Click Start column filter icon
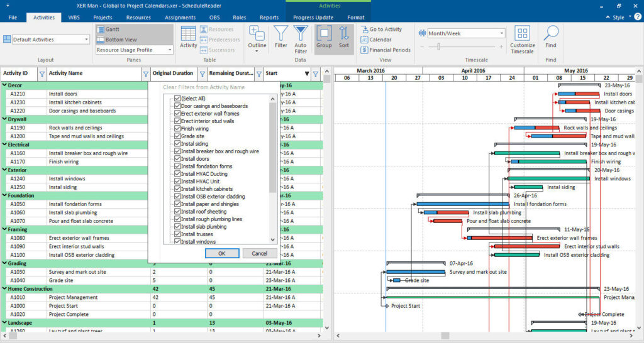This screenshot has height=343, width=644. pyautogui.click(x=316, y=74)
